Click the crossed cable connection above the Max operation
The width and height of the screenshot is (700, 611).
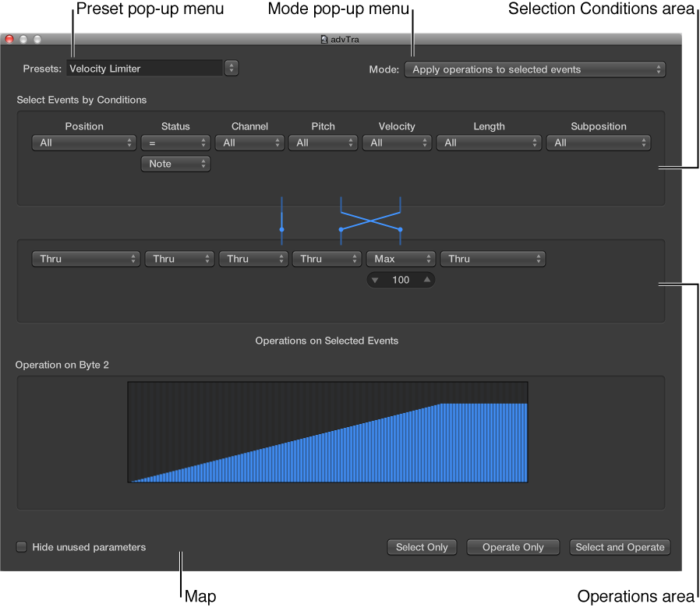371,220
